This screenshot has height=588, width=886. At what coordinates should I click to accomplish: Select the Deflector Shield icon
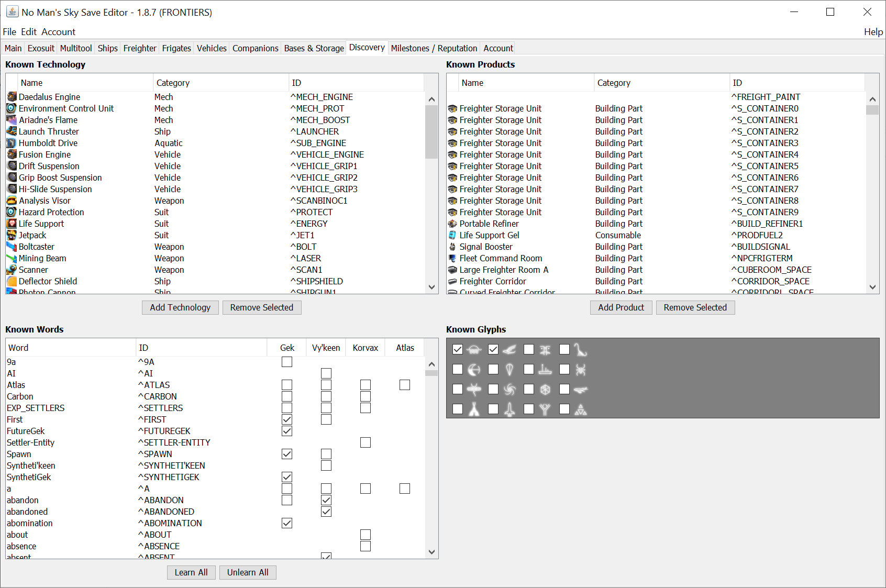click(12, 281)
